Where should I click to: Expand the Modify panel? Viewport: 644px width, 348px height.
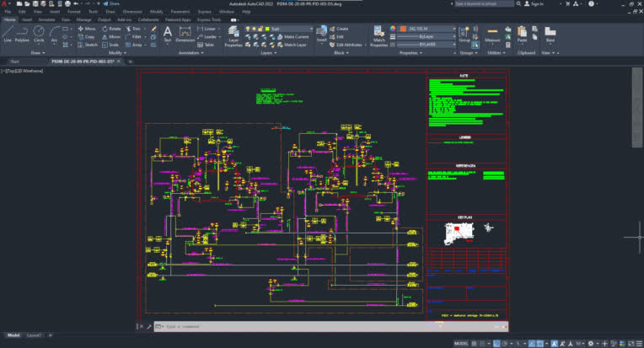tap(117, 53)
